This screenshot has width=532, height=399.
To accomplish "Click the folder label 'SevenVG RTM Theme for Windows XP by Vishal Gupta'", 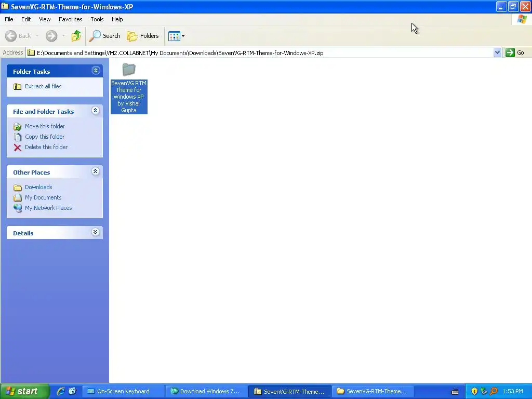I will pyautogui.click(x=129, y=97).
